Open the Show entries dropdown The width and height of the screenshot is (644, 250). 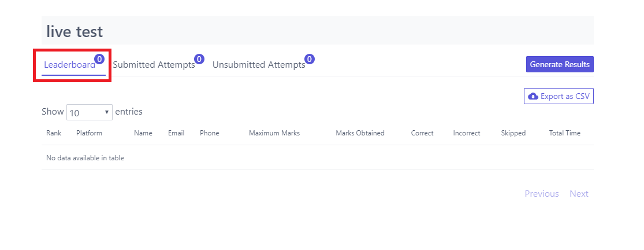click(90, 112)
